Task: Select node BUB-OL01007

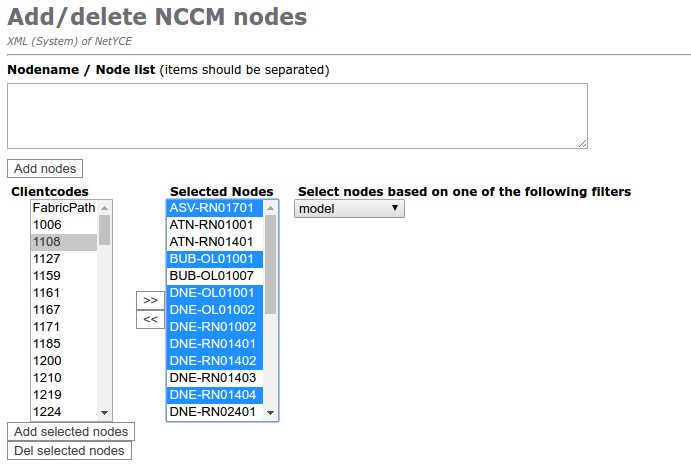Action: (x=211, y=275)
